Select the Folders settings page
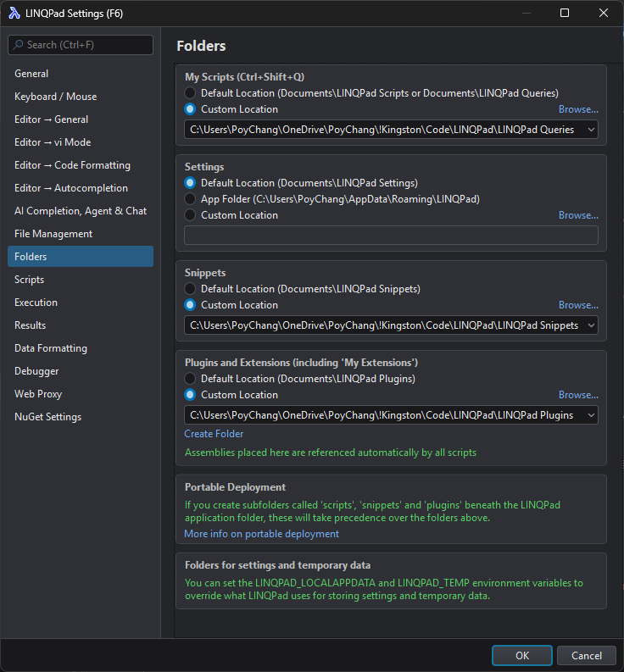Screen dimensions: 624x672 pyautogui.click(x=81, y=257)
